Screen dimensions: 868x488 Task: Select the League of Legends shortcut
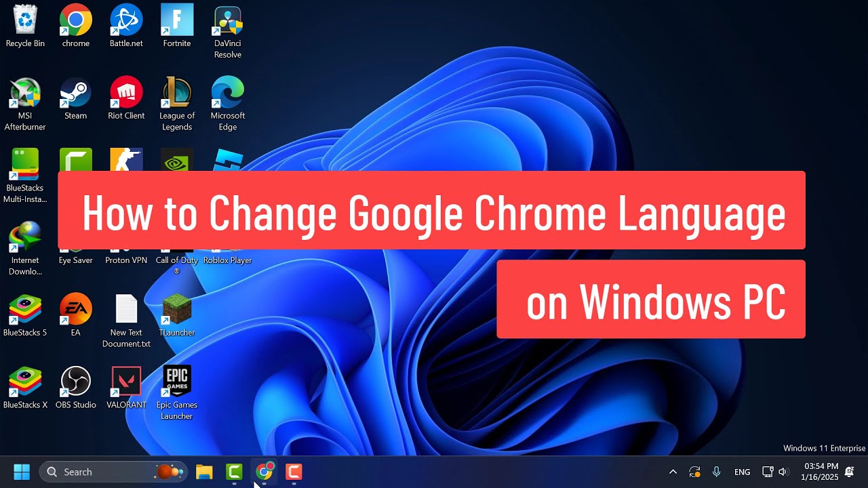[177, 104]
